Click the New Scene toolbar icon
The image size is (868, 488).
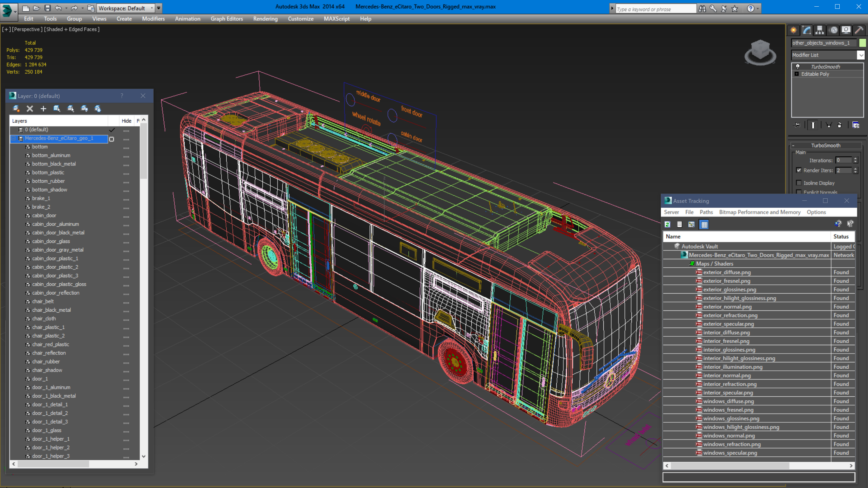click(x=26, y=8)
